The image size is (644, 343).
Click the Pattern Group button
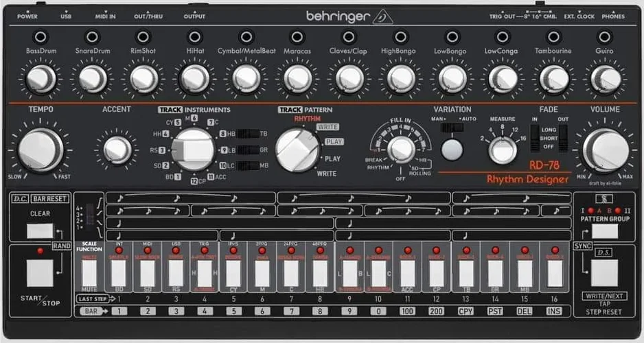click(605, 231)
